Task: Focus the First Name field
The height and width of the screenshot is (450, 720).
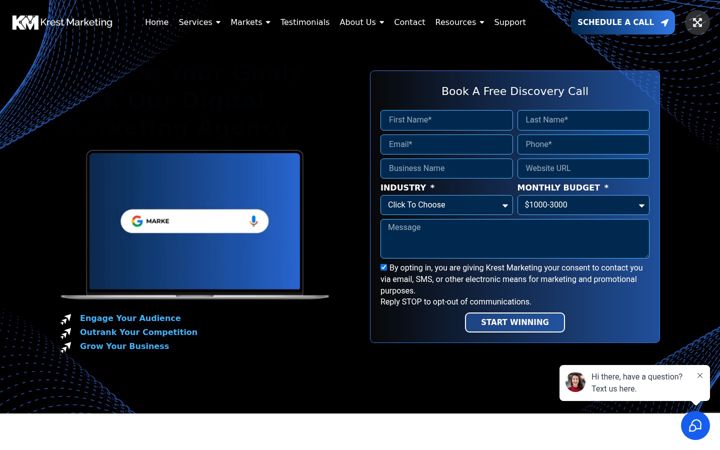Action: 446,120
